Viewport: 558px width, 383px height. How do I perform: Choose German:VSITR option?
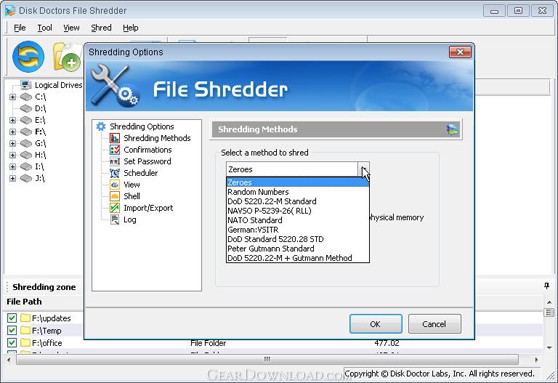click(x=298, y=230)
